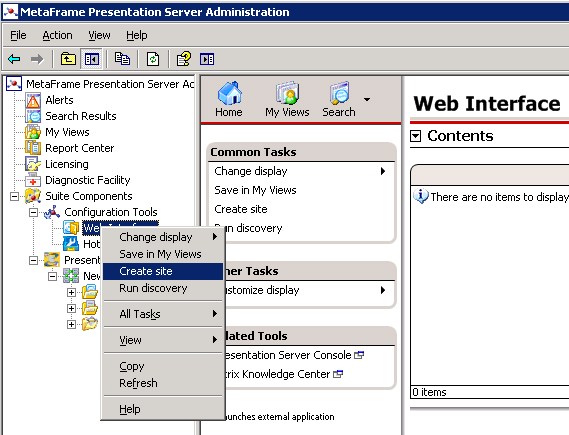This screenshot has width=569, height=435.
Task: Collapse the Configuration Tools node
Action: [33, 212]
